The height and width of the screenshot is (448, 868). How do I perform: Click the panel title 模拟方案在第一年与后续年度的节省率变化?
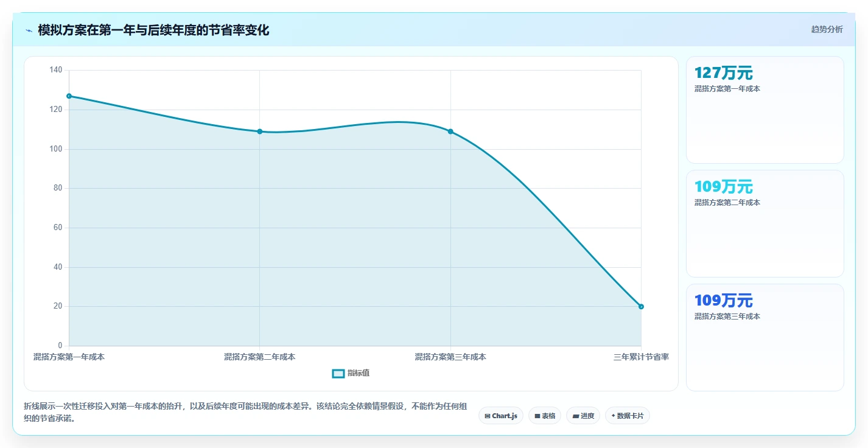click(x=153, y=30)
